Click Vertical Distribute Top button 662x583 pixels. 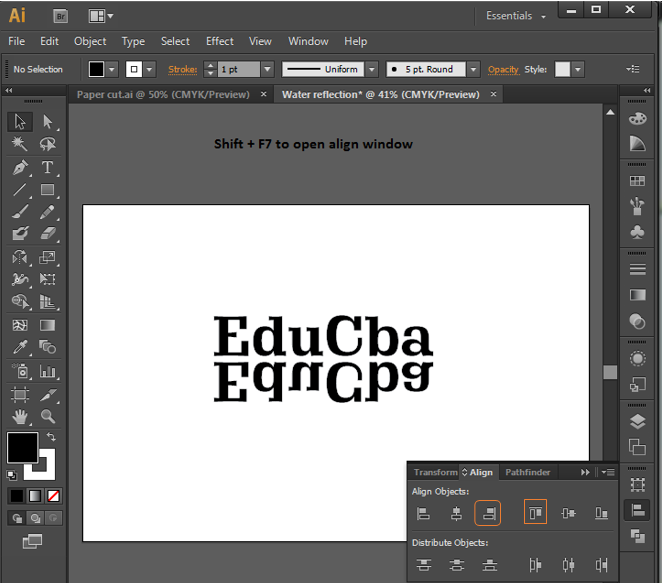click(x=423, y=565)
